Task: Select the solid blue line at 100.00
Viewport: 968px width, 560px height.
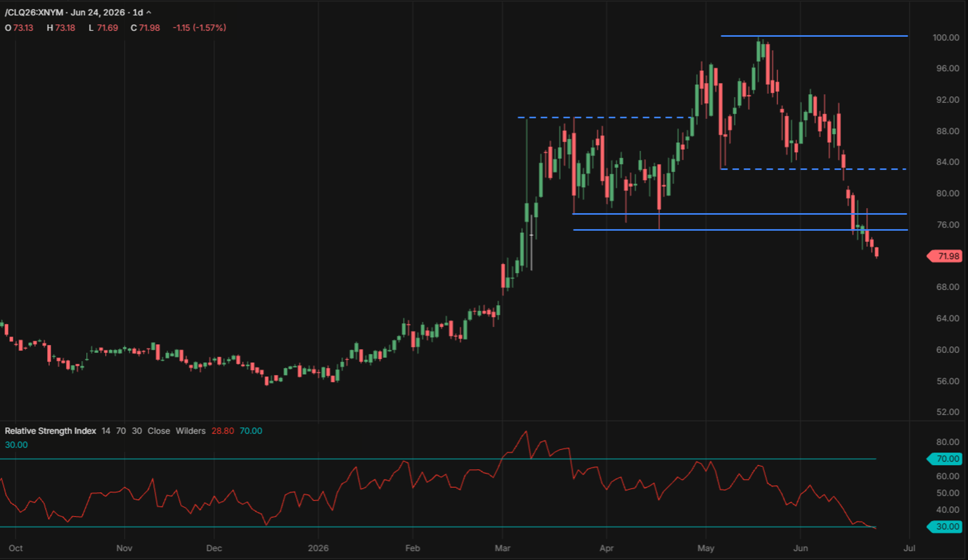Action: [814, 36]
